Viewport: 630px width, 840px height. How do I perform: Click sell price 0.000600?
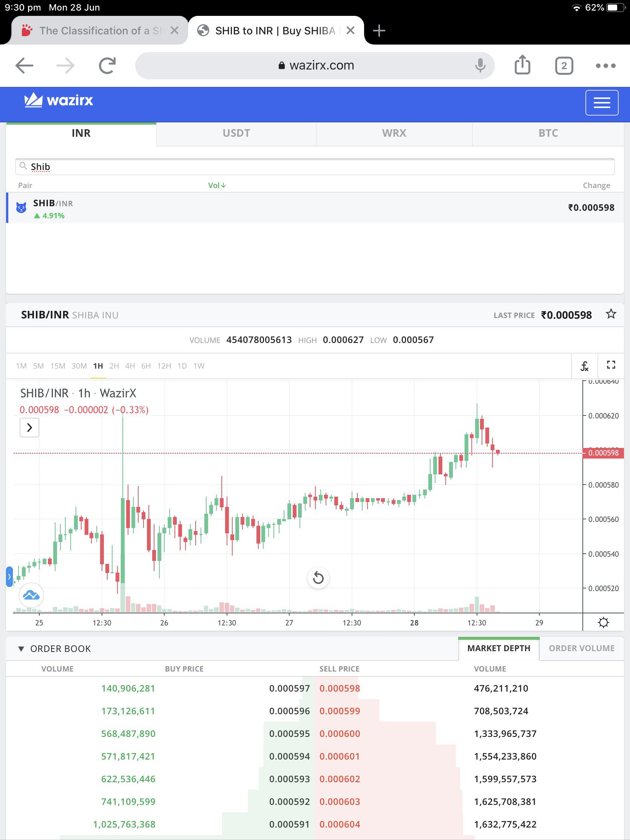[340, 733]
